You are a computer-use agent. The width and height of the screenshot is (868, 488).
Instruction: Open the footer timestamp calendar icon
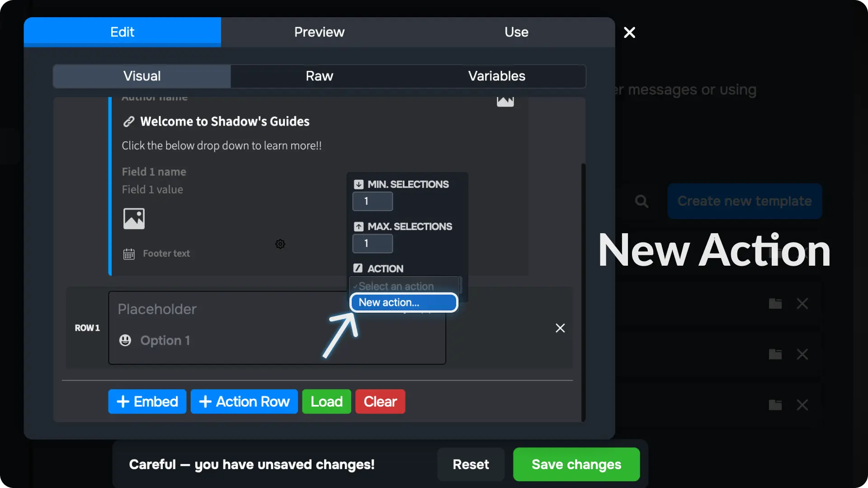click(x=129, y=254)
